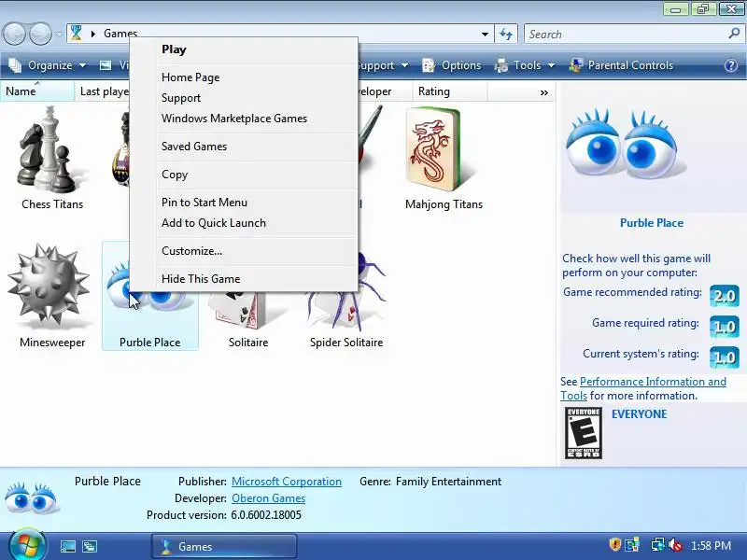Viewport: 747px width, 560px height.
Task: Open the Windows Start orb
Action: (x=27, y=545)
